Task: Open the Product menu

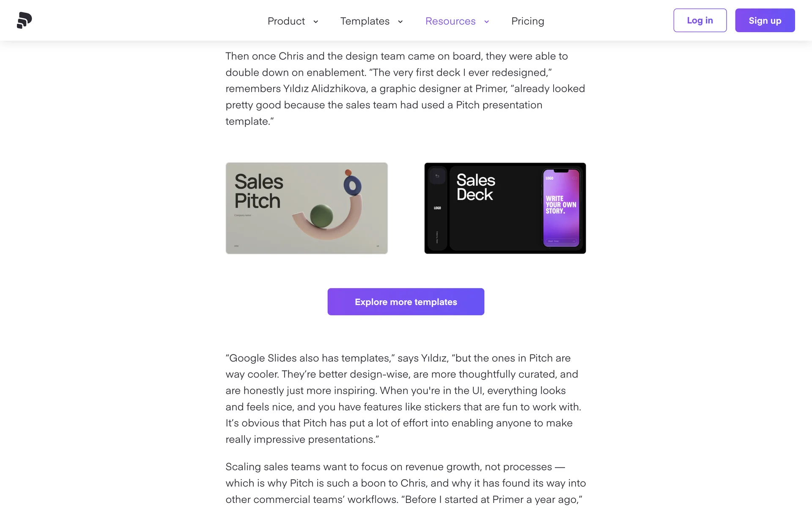Action: 286,21
